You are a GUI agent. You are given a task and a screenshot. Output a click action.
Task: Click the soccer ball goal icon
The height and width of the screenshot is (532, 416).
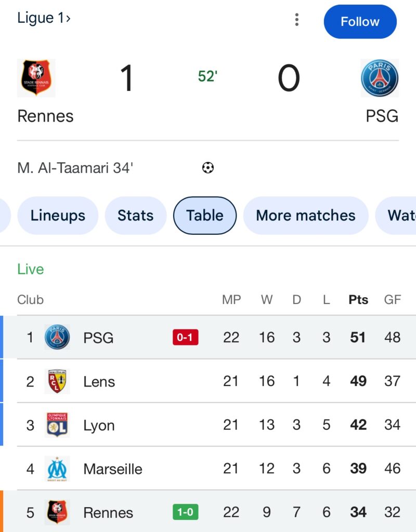click(x=207, y=168)
